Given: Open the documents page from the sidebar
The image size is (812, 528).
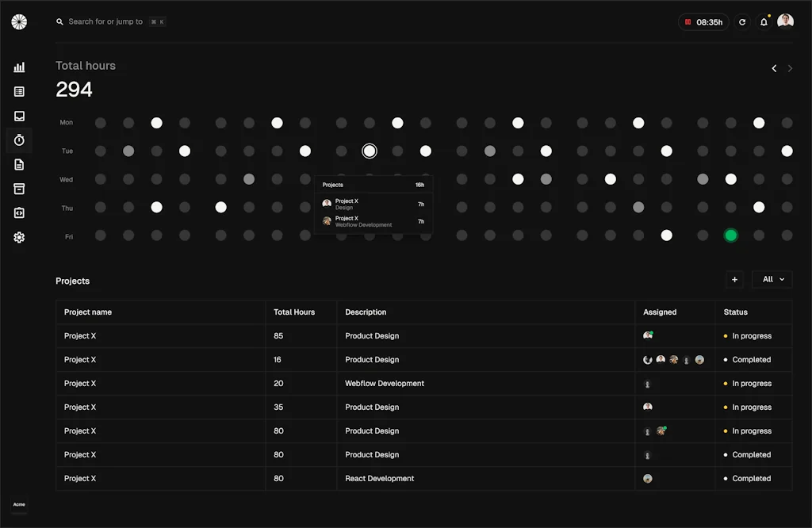Looking at the screenshot, I should (19, 164).
